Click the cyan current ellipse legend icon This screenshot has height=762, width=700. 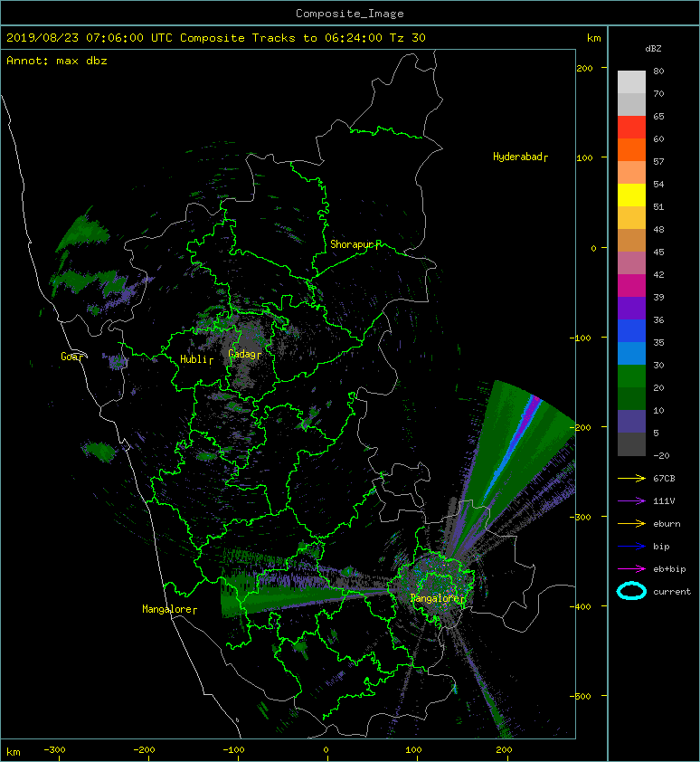631,591
